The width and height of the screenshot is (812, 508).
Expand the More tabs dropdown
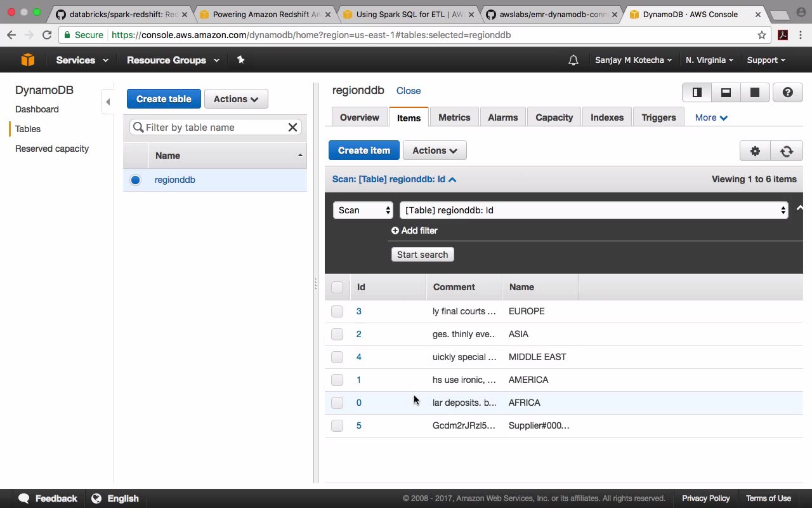pyautogui.click(x=711, y=117)
